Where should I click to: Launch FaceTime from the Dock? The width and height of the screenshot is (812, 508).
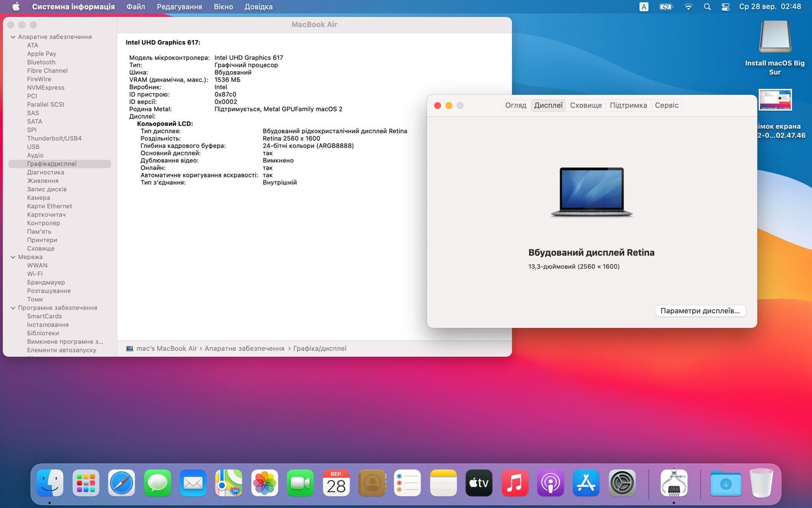pyautogui.click(x=300, y=483)
